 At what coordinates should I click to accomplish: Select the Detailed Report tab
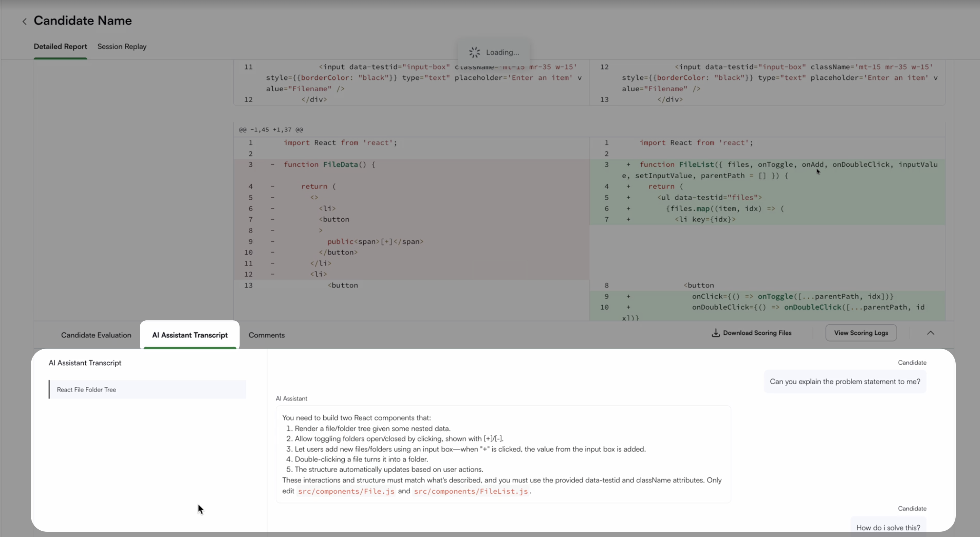[60, 47]
